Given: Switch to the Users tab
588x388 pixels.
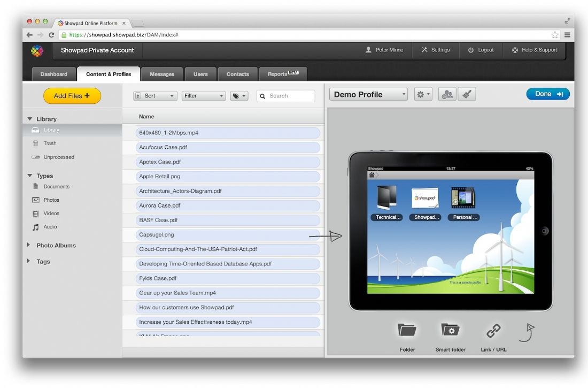Looking at the screenshot, I should 200,74.
